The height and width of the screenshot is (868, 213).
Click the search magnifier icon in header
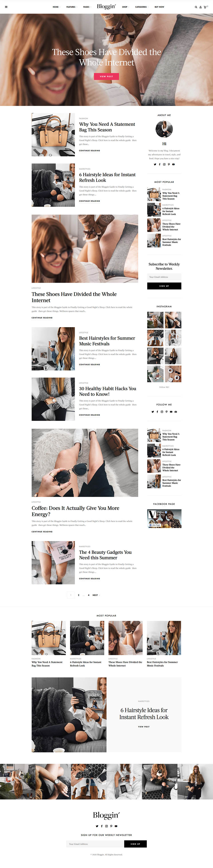196,7
